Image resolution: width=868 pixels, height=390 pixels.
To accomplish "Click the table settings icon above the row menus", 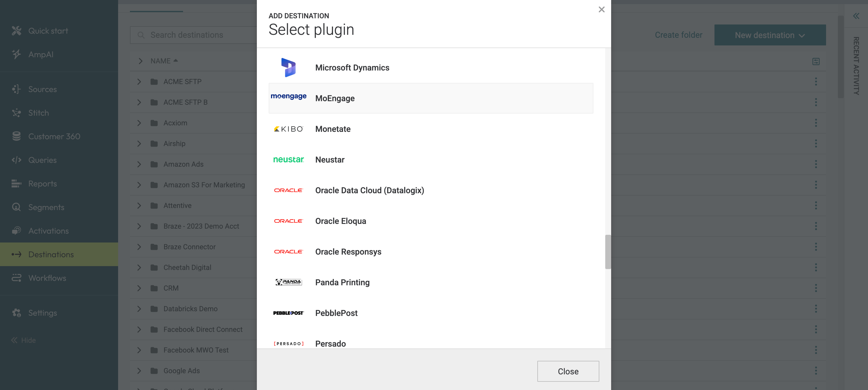I will coord(816,61).
